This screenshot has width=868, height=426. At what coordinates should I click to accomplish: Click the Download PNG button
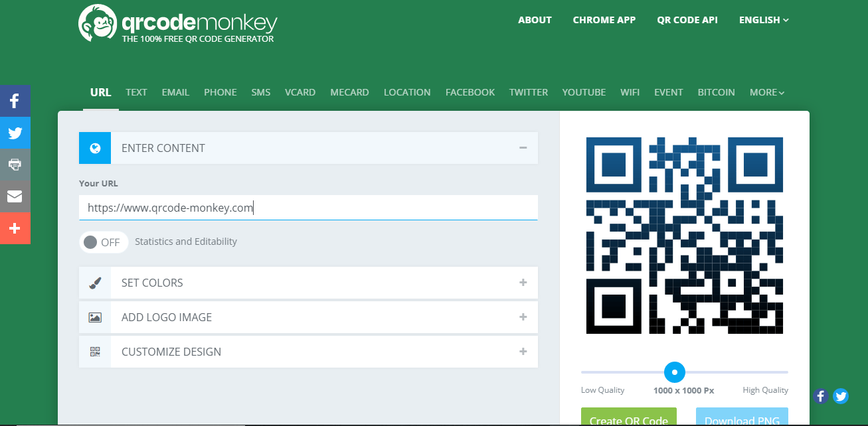tap(742, 417)
